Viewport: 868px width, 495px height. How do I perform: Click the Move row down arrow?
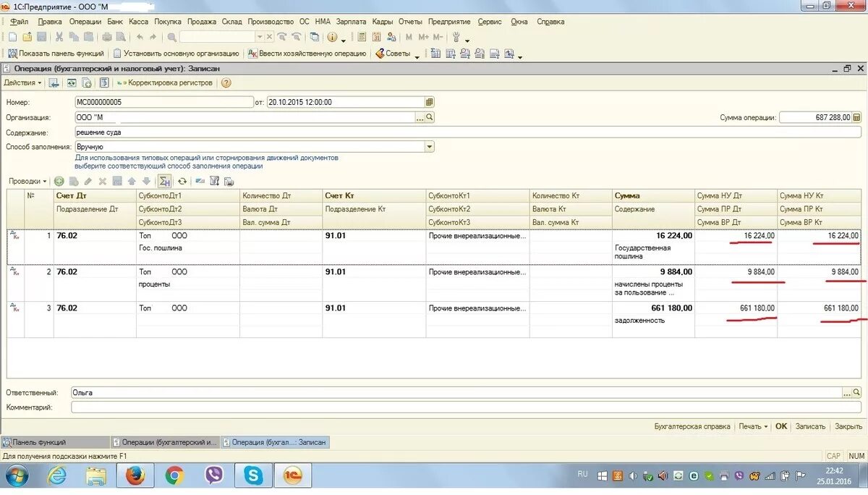(146, 182)
